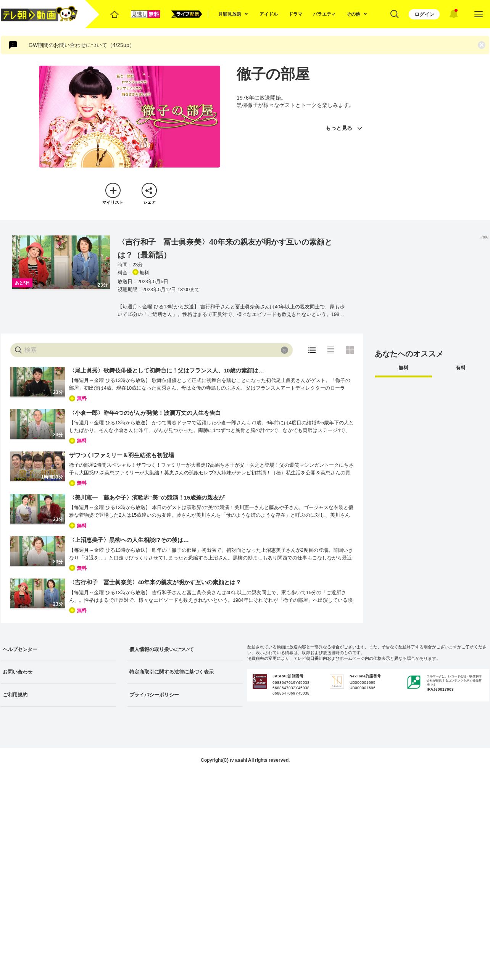490x980 pixels.
Task: Expand もっと見る description
Action: [344, 128]
